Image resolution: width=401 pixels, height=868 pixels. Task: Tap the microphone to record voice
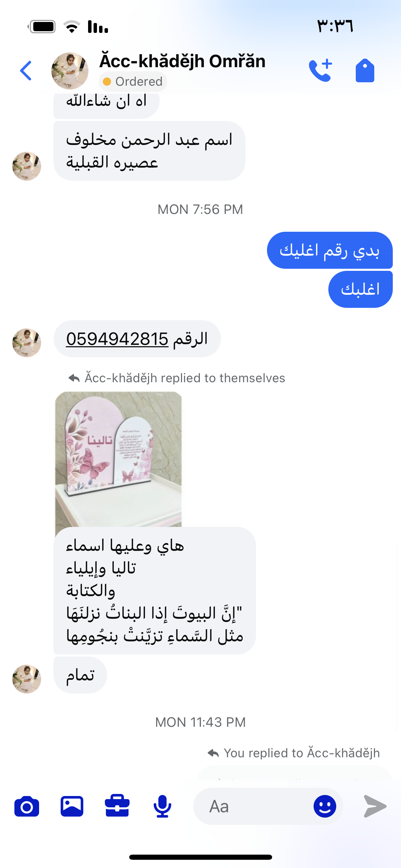point(162,806)
